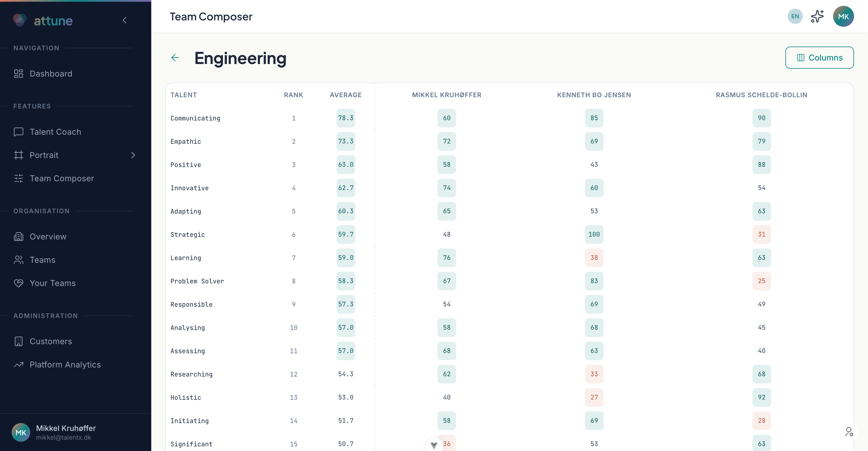Image resolution: width=868 pixels, height=451 pixels.
Task: Collapse the sidebar with the chevron
Action: coord(124,20)
